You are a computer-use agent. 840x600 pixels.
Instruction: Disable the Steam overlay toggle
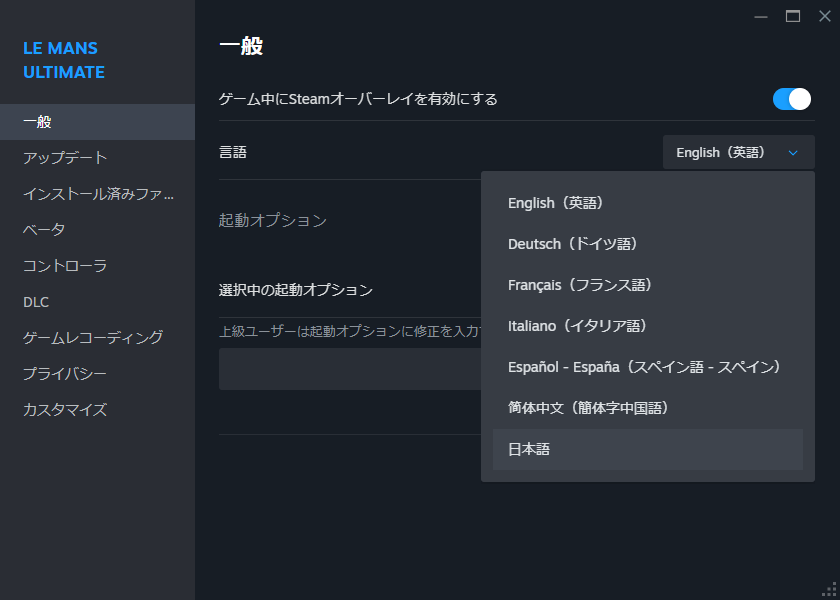click(791, 99)
